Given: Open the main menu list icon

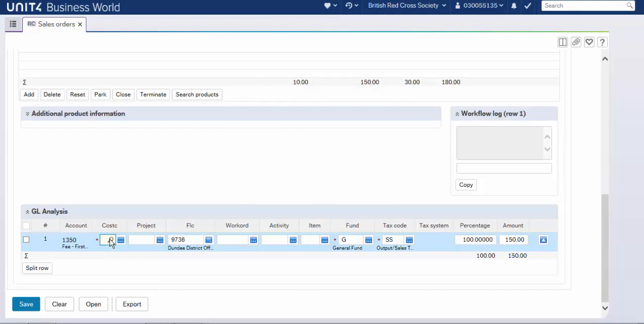Looking at the screenshot, I should pos(13,24).
